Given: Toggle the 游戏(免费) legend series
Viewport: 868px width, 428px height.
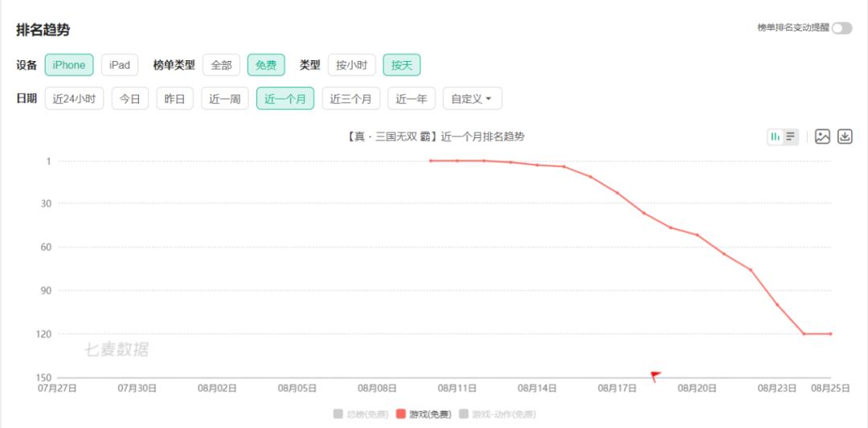Looking at the screenshot, I should (x=424, y=414).
